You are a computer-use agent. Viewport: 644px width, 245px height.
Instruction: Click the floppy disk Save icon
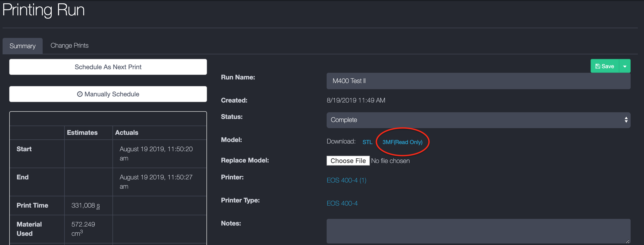[x=598, y=66]
